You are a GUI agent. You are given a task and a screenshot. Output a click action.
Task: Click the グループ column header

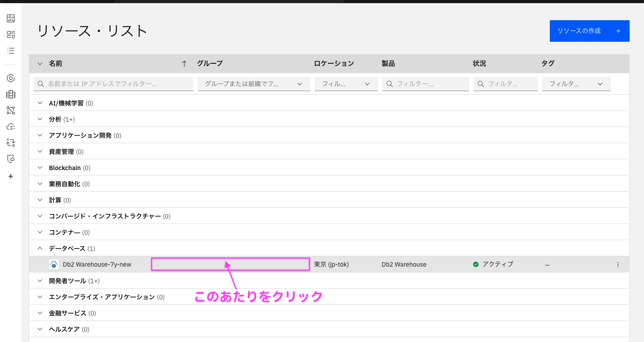[x=210, y=64]
